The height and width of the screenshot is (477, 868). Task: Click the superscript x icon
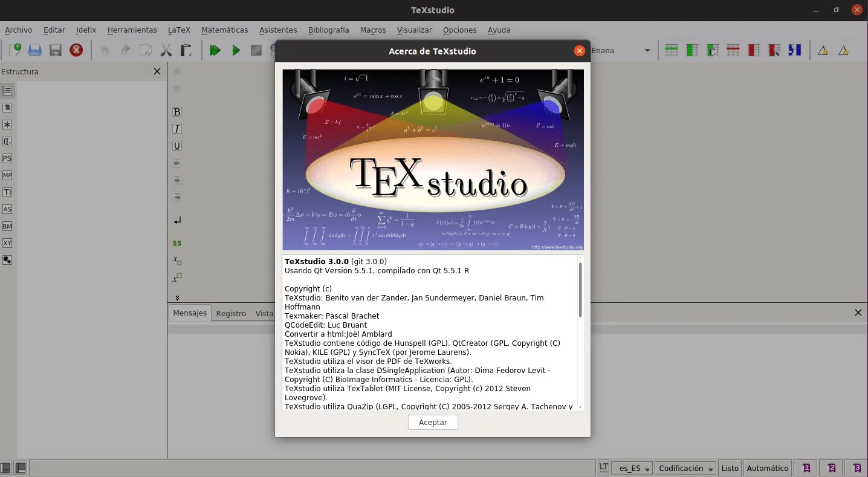pyautogui.click(x=177, y=278)
